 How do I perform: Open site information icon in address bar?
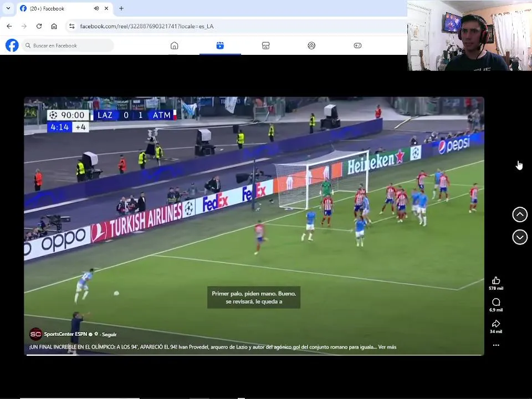71,26
